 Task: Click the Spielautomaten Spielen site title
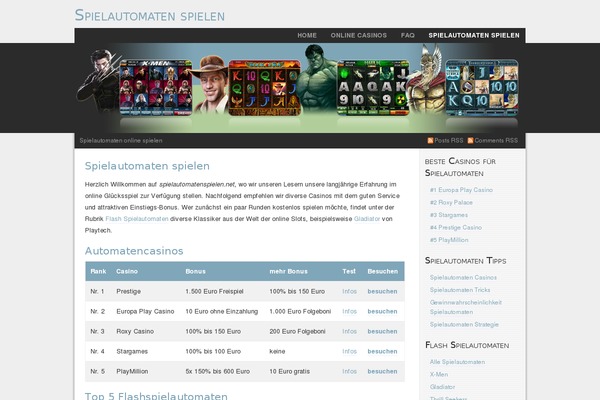click(x=150, y=16)
